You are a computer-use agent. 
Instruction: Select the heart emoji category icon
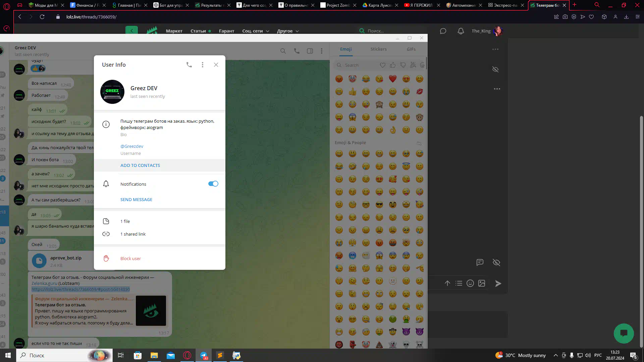coord(383,65)
